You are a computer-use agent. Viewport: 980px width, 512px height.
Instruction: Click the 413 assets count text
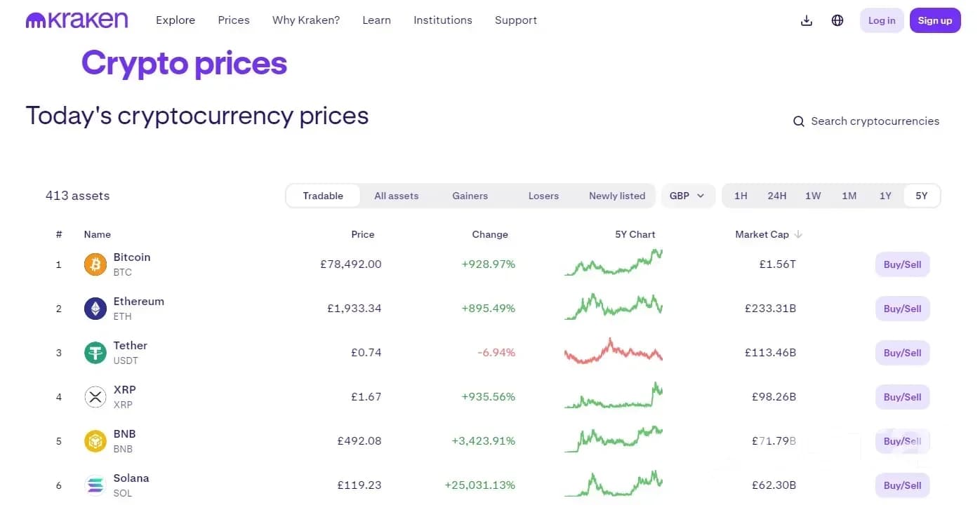pyautogui.click(x=78, y=196)
